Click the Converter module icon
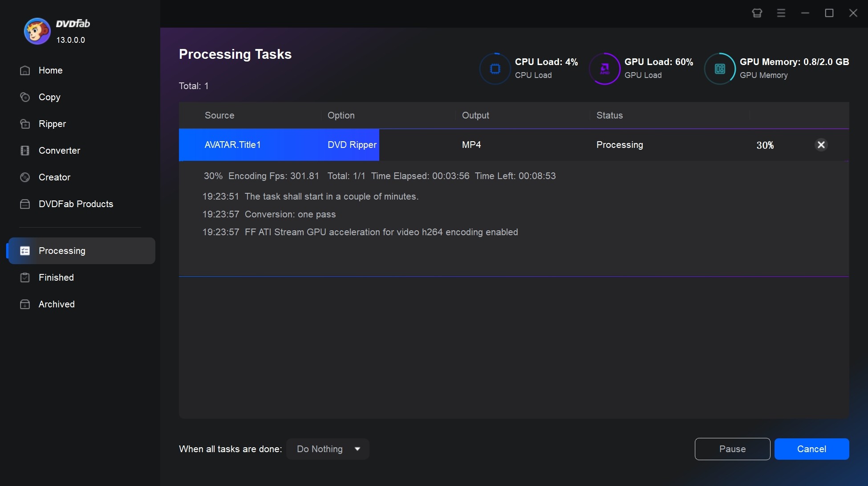Viewport: 868px width, 486px height. 24,150
